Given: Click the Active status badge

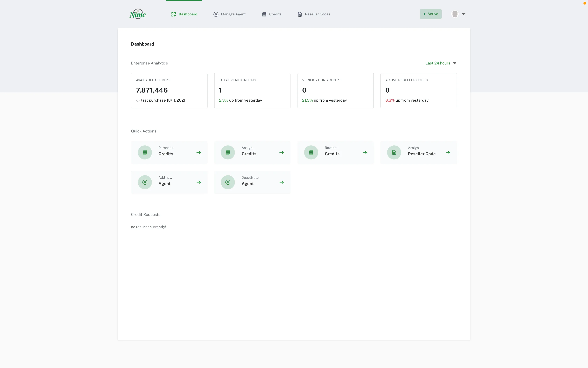Looking at the screenshot, I should [431, 14].
